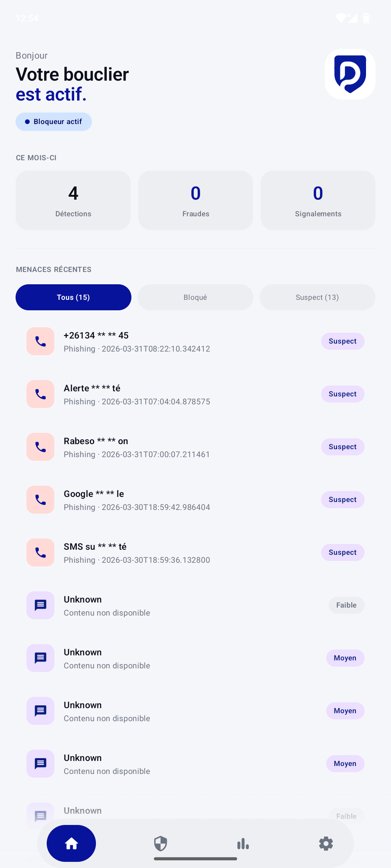
Task: Select the home tab icon
Action: (x=71, y=844)
